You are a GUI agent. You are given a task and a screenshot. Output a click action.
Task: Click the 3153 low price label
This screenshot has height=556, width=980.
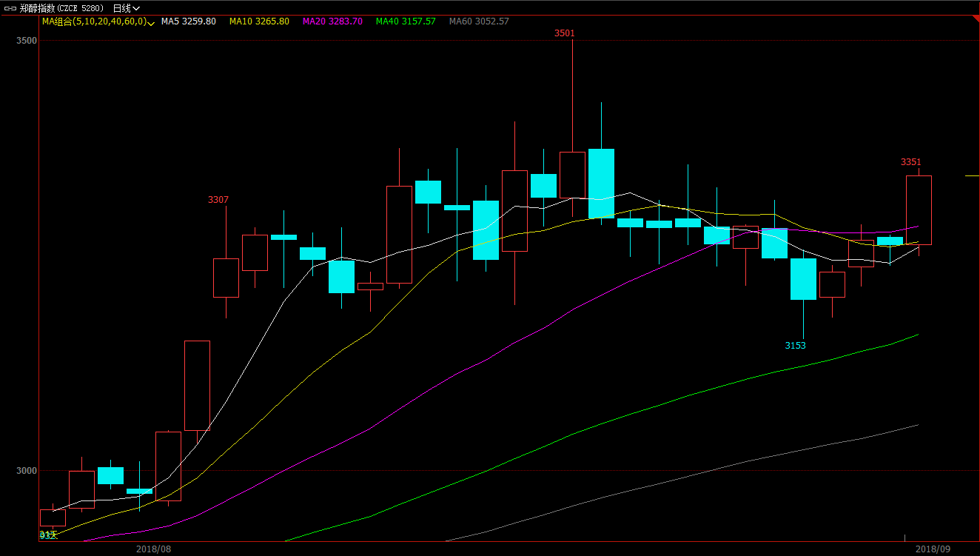tap(796, 346)
